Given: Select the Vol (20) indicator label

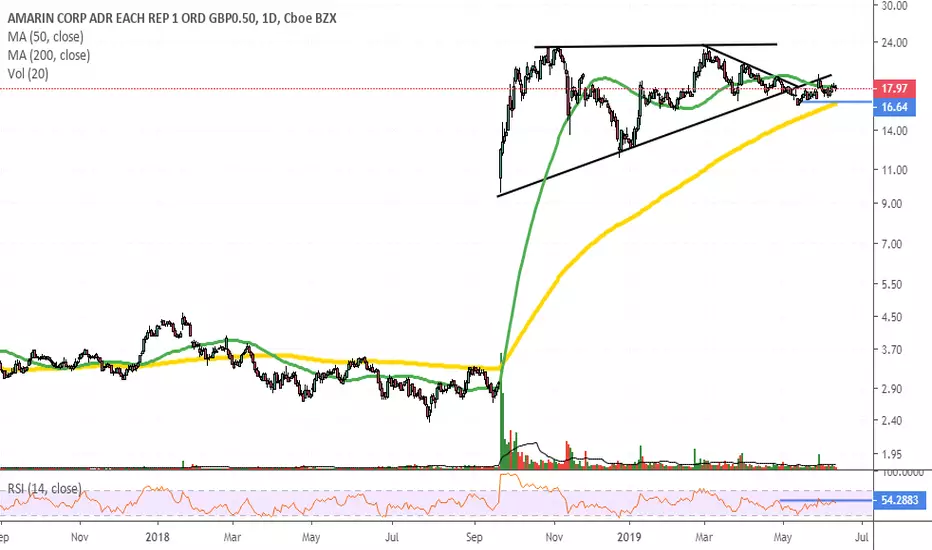Looking at the screenshot, I should pos(28,74).
